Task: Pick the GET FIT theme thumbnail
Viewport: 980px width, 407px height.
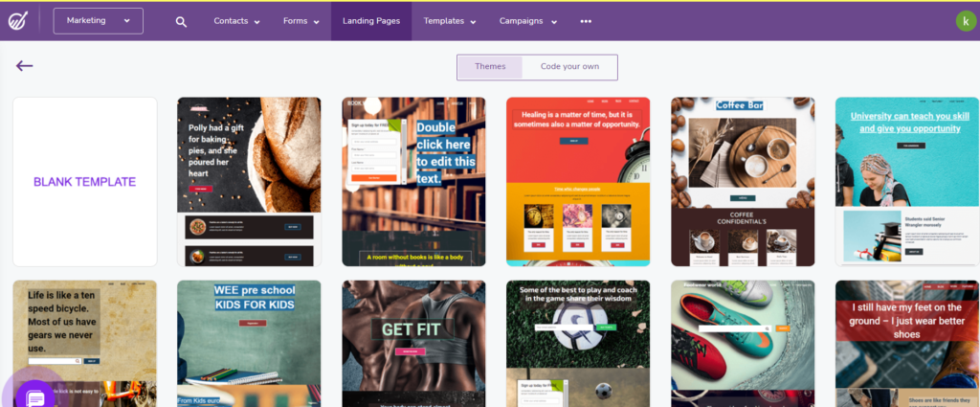Action: click(x=413, y=343)
